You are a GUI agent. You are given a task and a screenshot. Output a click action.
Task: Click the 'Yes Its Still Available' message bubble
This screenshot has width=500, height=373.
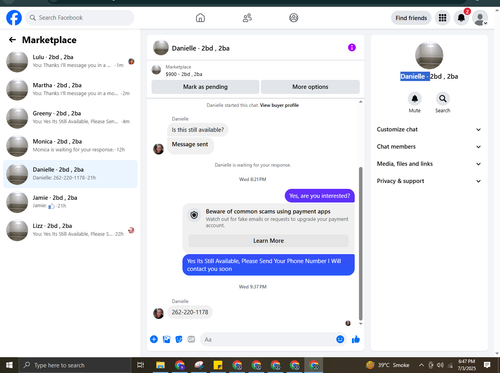tap(268, 265)
